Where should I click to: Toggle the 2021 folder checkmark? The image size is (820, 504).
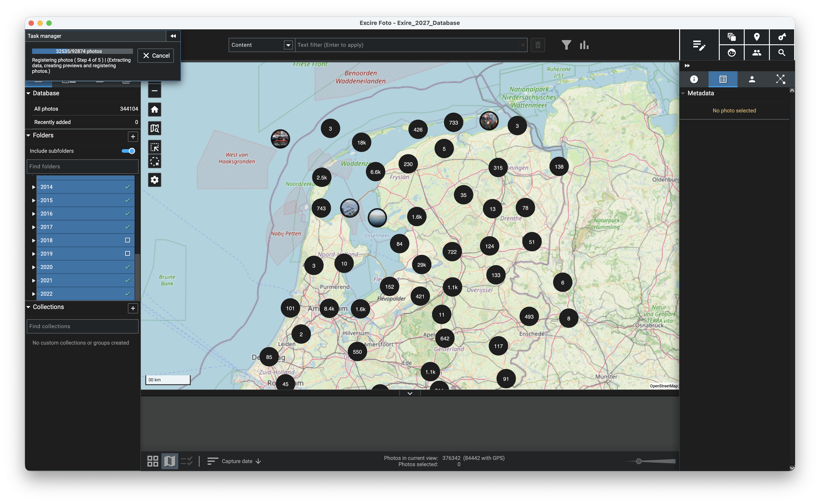tap(127, 280)
